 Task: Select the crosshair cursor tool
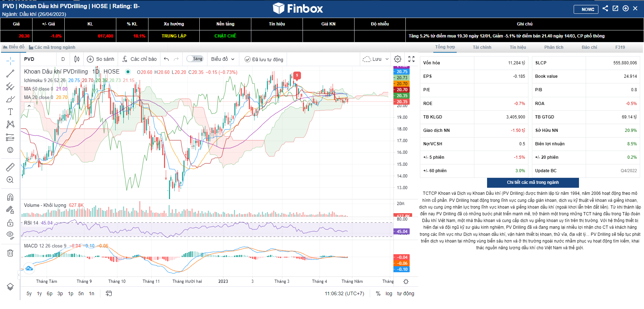(x=10, y=61)
